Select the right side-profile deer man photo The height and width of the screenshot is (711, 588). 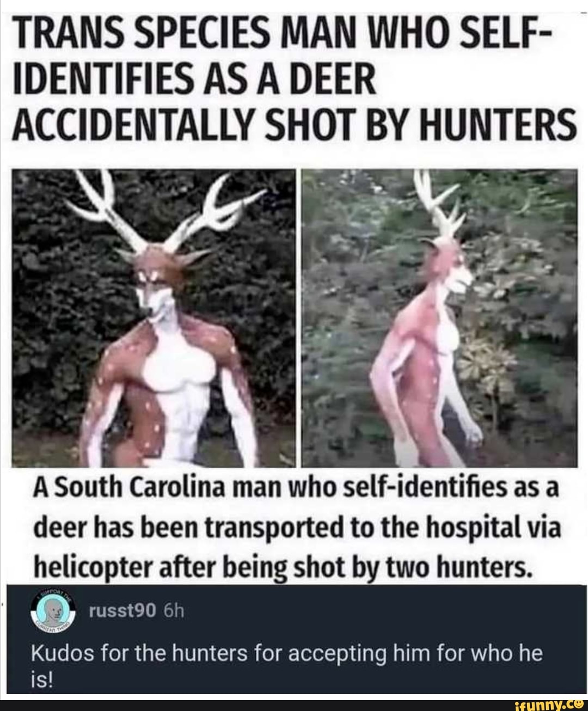pyautogui.click(x=438, y=318)
